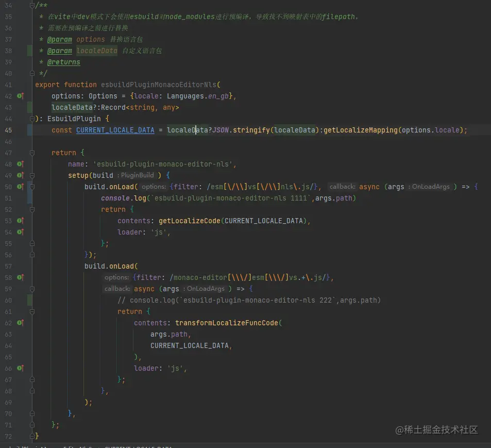Image resolution: width=491 pixels, height=448 pixels.
Task: Click gutter marker icon beside setup(build) line 49
Action: click(21, 175)
